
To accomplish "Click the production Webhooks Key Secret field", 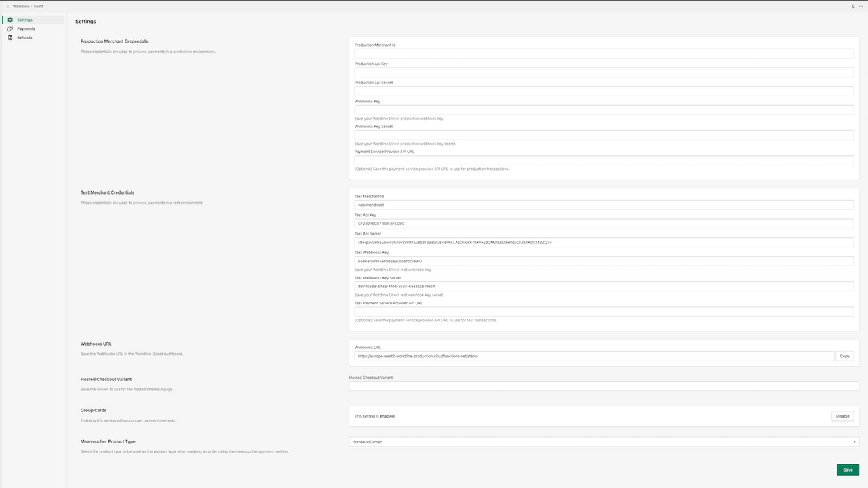I will click(604, 135).
